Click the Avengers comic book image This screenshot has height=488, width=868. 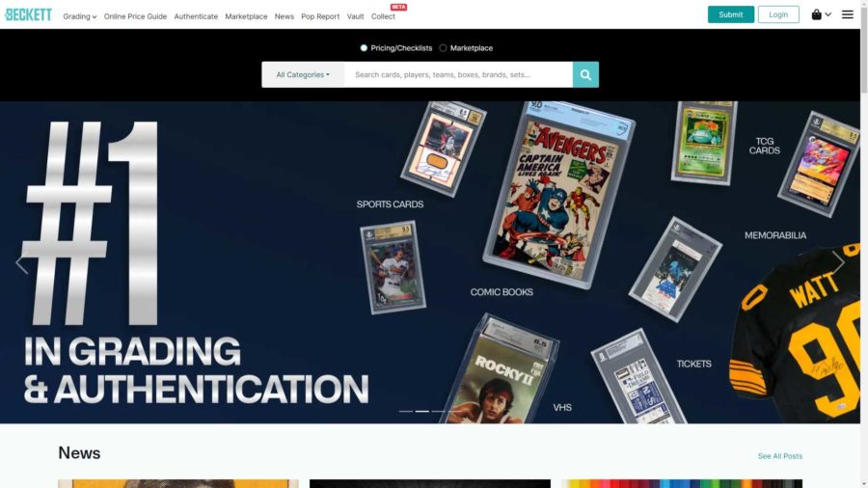coord(558,194)
